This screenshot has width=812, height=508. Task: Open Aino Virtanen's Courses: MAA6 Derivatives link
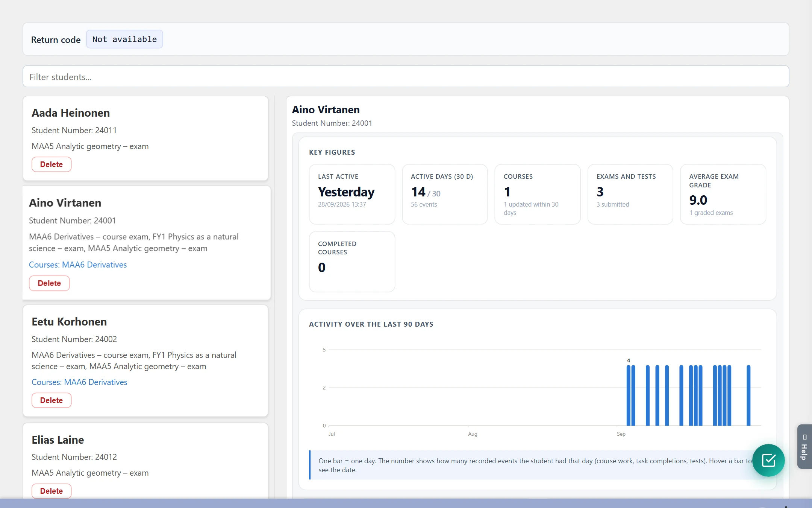tap(78, 265)
